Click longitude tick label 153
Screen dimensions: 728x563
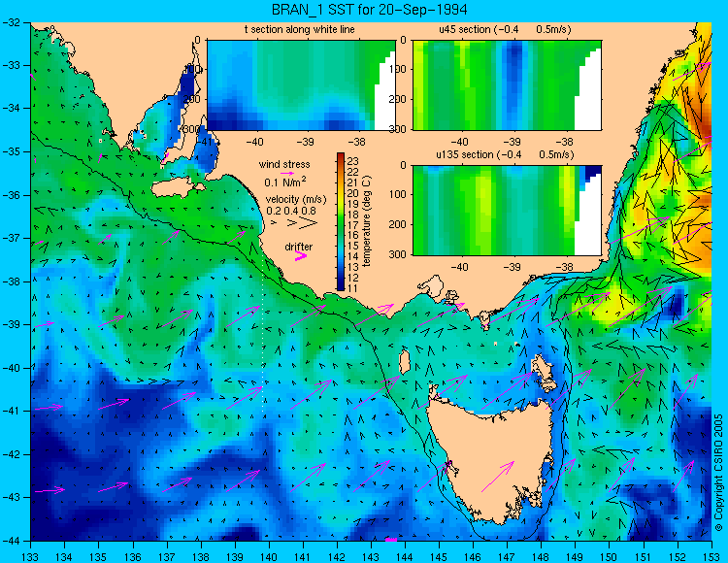pos(711,556)
